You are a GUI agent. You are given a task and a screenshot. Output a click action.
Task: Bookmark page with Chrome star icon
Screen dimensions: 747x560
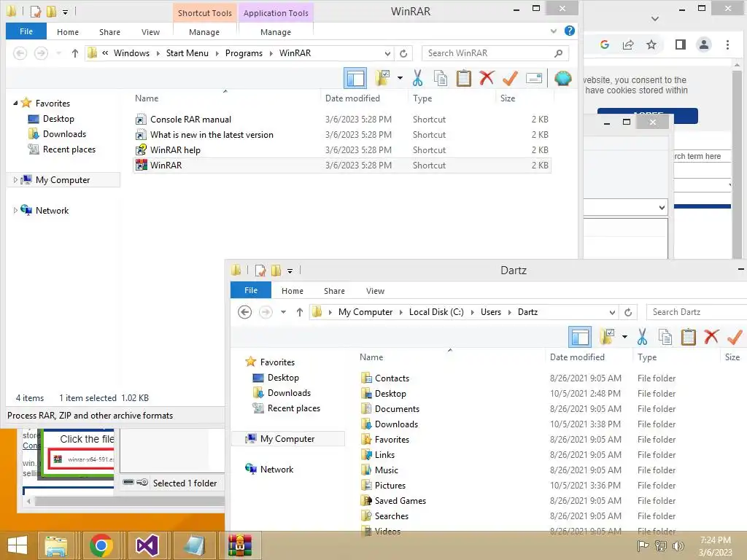(651, 44)
